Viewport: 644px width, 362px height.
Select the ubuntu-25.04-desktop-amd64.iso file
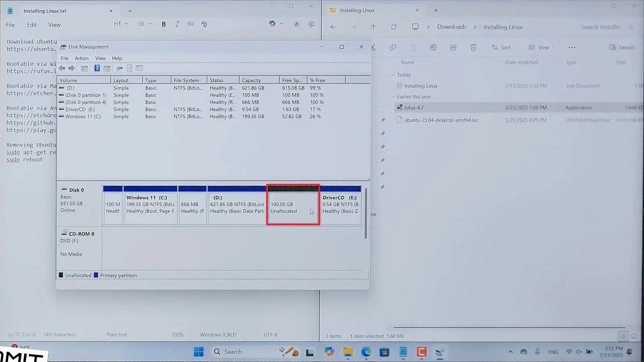(518, 120)
